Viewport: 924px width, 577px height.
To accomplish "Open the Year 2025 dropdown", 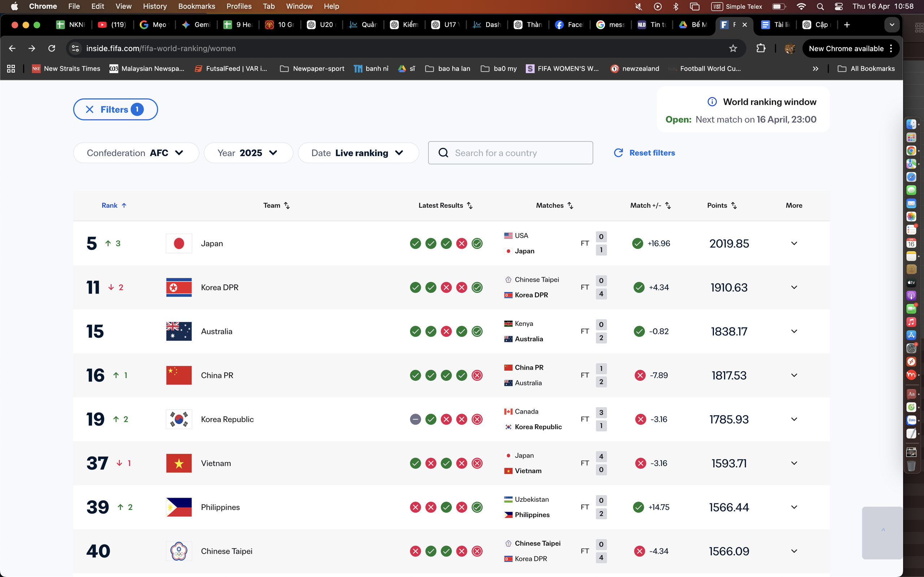I will [x=248, y=153].
